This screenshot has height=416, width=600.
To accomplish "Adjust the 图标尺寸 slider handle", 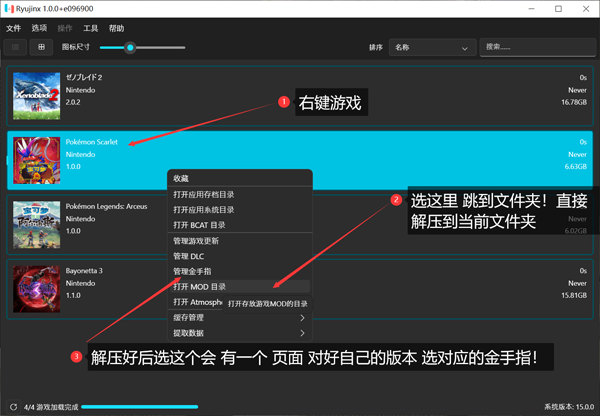I will pyautogui.click(x=130, y=47).
